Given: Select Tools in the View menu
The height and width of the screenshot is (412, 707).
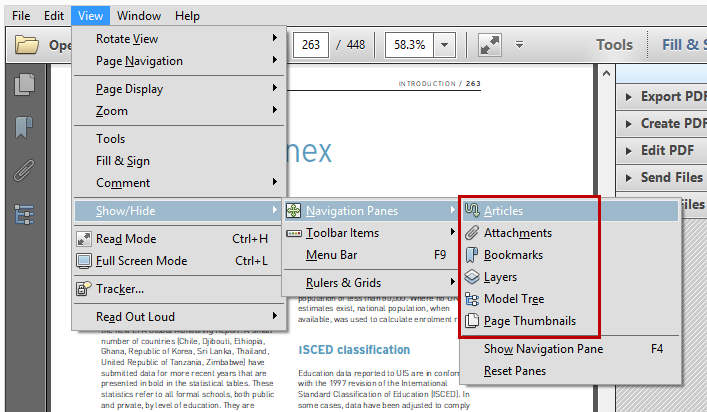Looking at the screenshot, I should [179, 139].
